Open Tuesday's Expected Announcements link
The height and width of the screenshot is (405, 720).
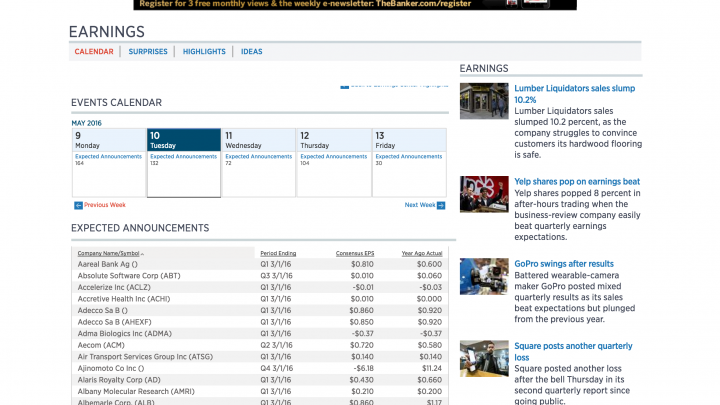point(183,157)
